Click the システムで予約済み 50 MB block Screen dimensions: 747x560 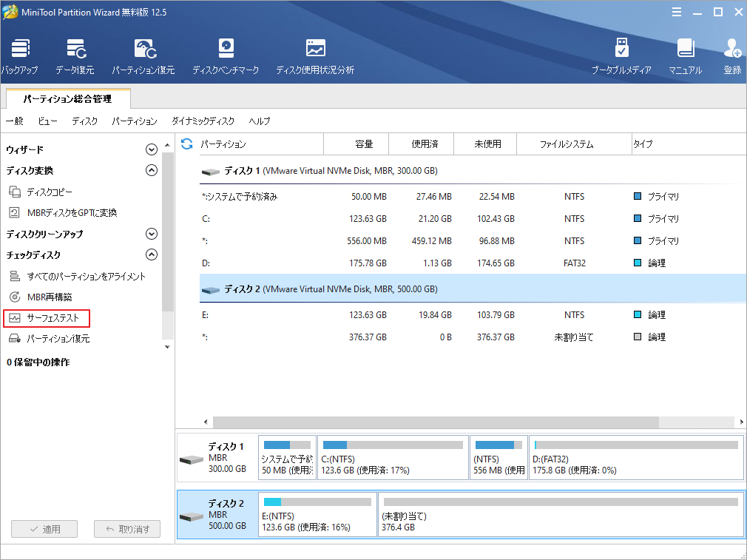point(287,457)
